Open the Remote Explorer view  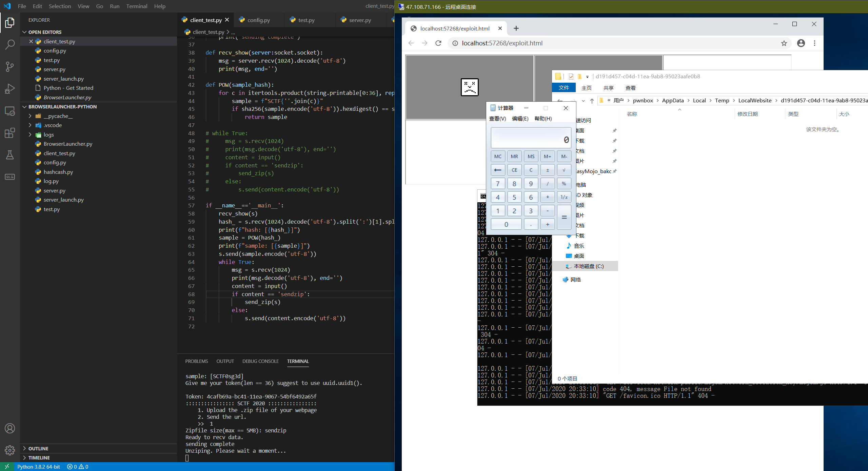[10, 111]
